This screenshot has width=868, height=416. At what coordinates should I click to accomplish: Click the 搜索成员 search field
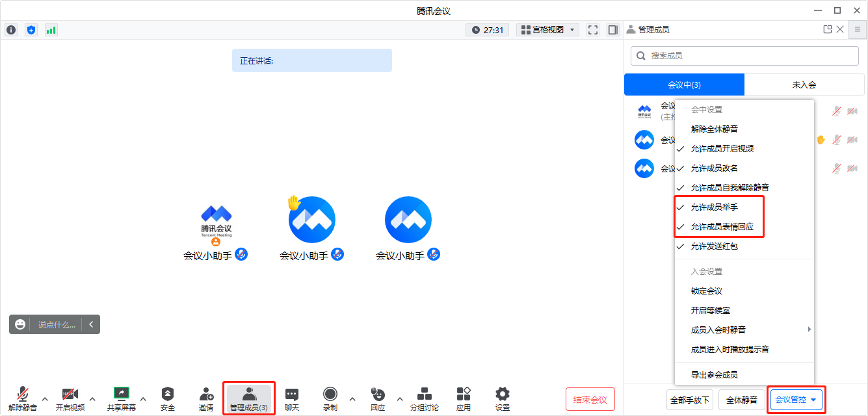pyautogui.click(x=744, y=56)
